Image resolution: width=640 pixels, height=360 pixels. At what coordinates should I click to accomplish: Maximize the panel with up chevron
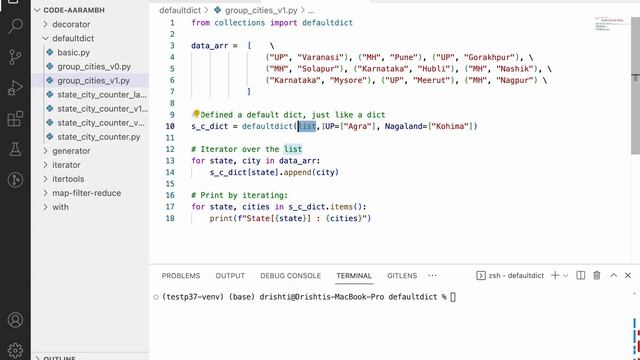point(613,276)
